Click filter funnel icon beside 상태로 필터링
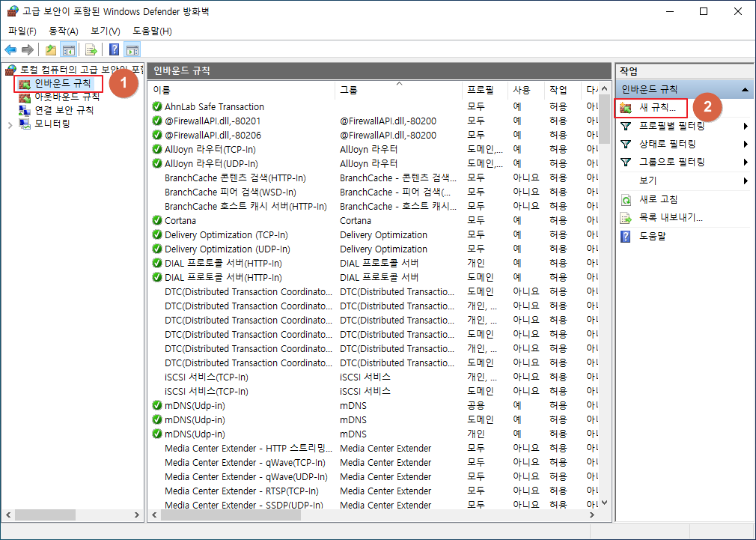Viewport: 756px width, 540px height. point(626,145)
